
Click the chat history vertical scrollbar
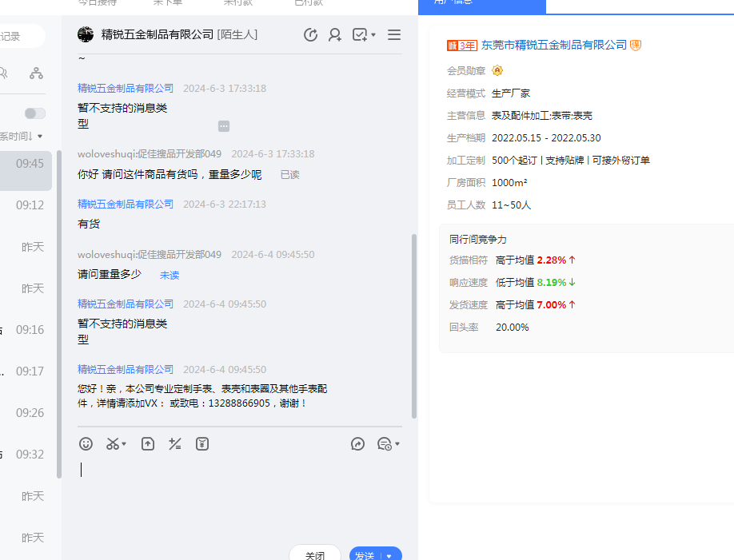[x=413, y=326]
